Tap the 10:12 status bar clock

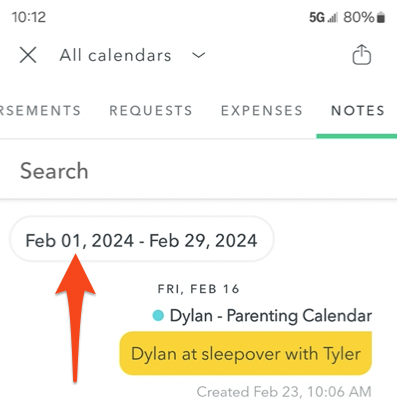coord(29,17)
